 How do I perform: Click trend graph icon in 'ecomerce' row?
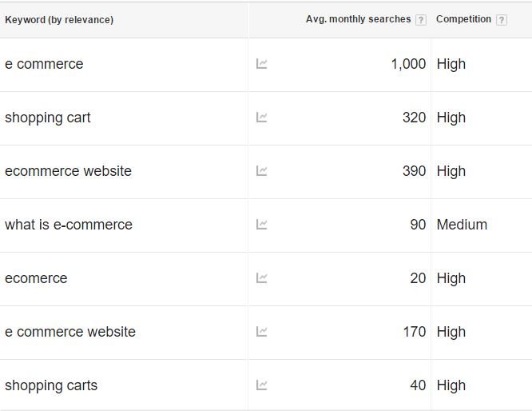pyautogui.click(x=261, y=278)
